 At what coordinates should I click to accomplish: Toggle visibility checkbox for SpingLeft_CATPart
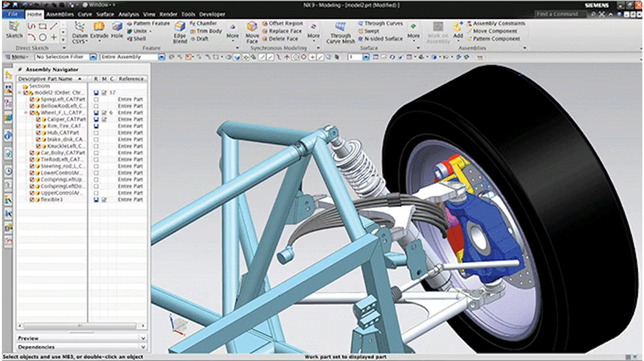coord(32,99)
